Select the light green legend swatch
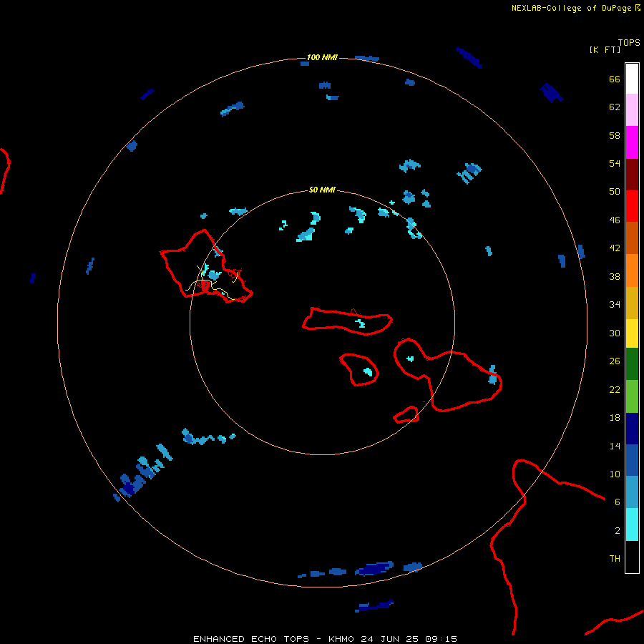This screenshot has height=644, width=644. [632, 396]
